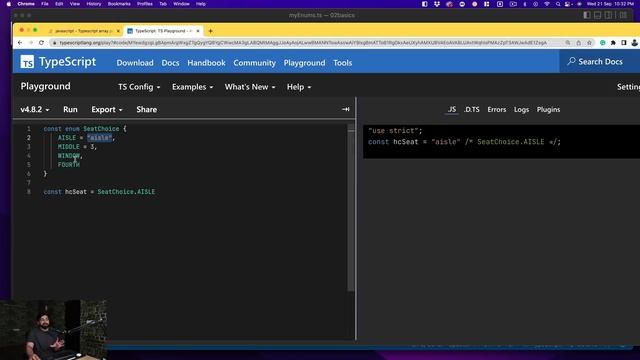This screenshot has width=640, height=360.
Task: Open the Bookmarks menu in menu bar
Action: (119, 4)
